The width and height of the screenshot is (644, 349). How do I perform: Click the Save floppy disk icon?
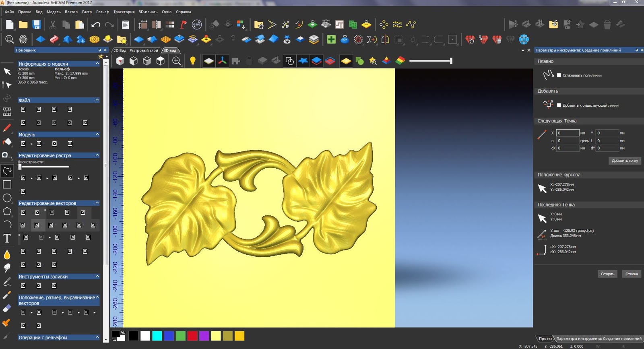pyautogui.click(x=37, y=25)
